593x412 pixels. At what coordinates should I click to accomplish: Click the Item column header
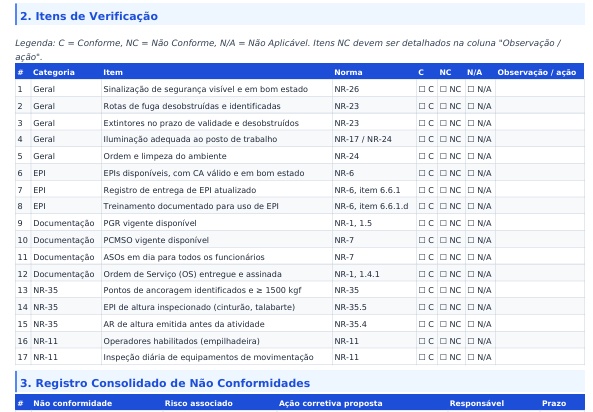[113, 72]
